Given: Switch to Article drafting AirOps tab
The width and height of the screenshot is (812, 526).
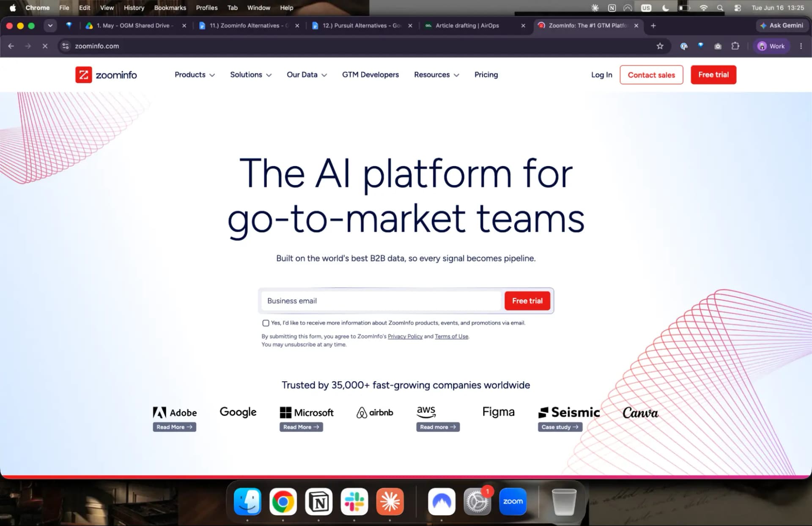Looking at the screenshot, I should tap(467, 26).
